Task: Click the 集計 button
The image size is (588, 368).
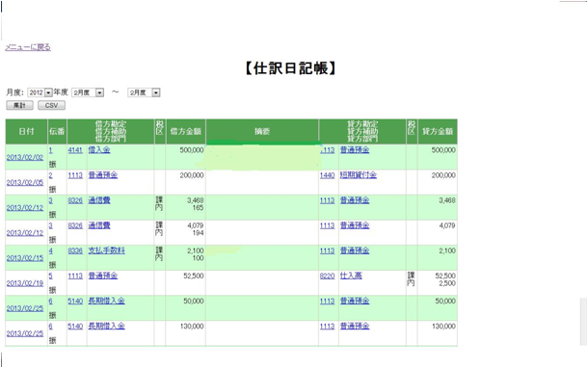Action: [x=19, y=105]
